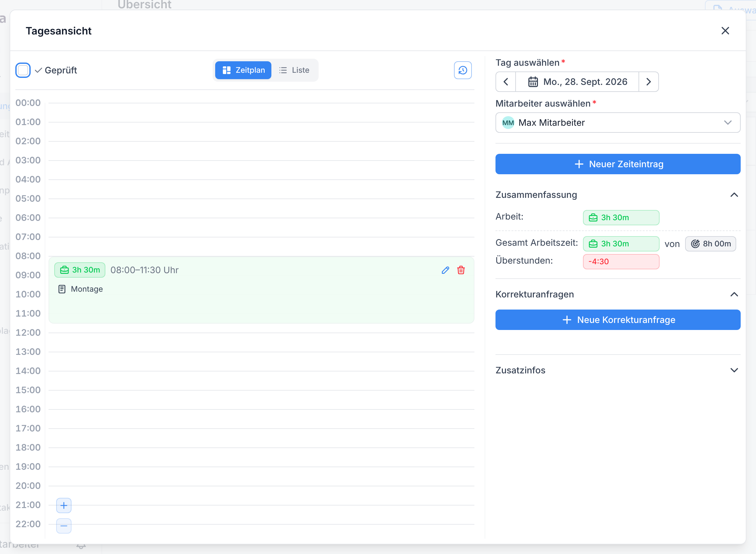Tick the Geprüft checkbox
The height and width of the screenshot is (554, 756).
pyautogui.click(x=23, y=70)
